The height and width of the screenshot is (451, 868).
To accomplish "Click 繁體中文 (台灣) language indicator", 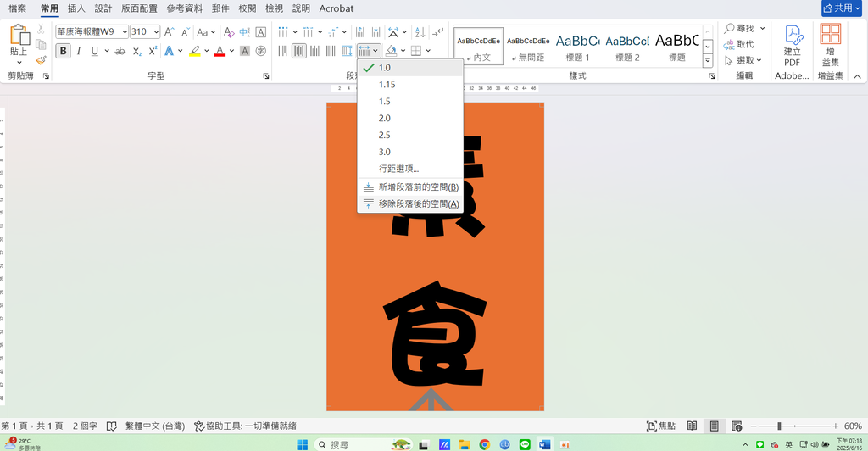I will pos(155,426).
